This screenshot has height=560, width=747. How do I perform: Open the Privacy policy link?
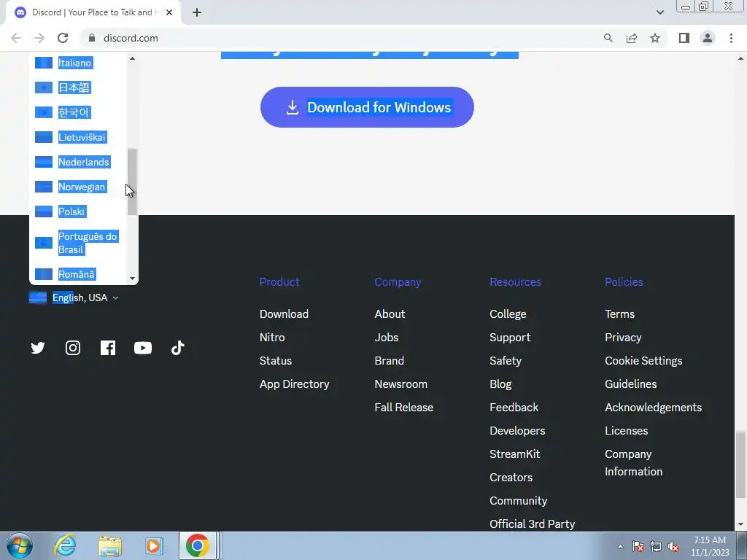point(623,338)
